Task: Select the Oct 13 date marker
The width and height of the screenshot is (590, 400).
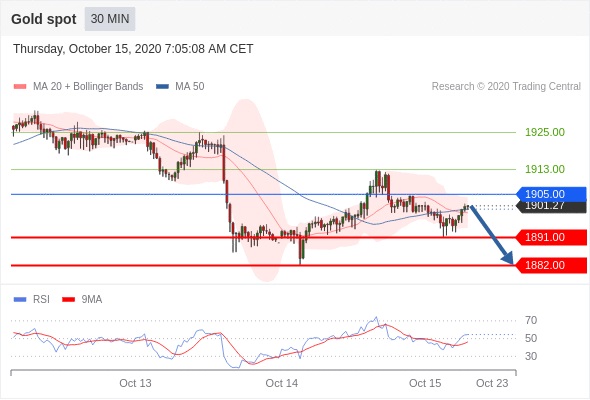Action: (x=135, y=383)
